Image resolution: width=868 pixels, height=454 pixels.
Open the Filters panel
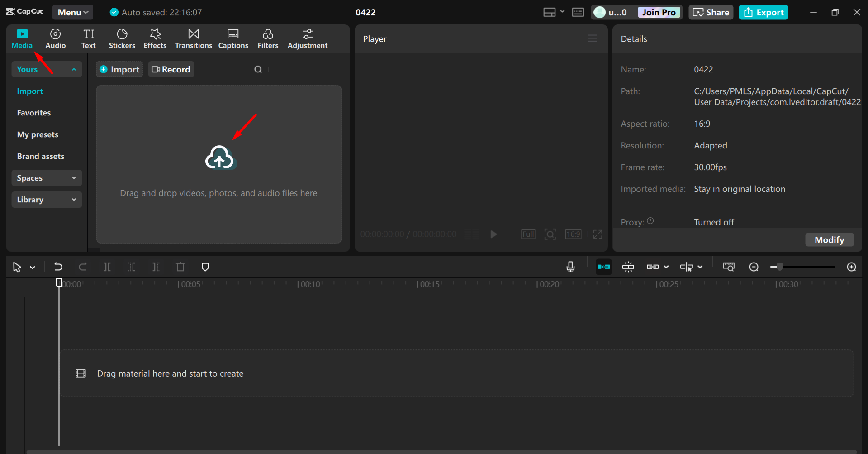[x=268, y=38]
